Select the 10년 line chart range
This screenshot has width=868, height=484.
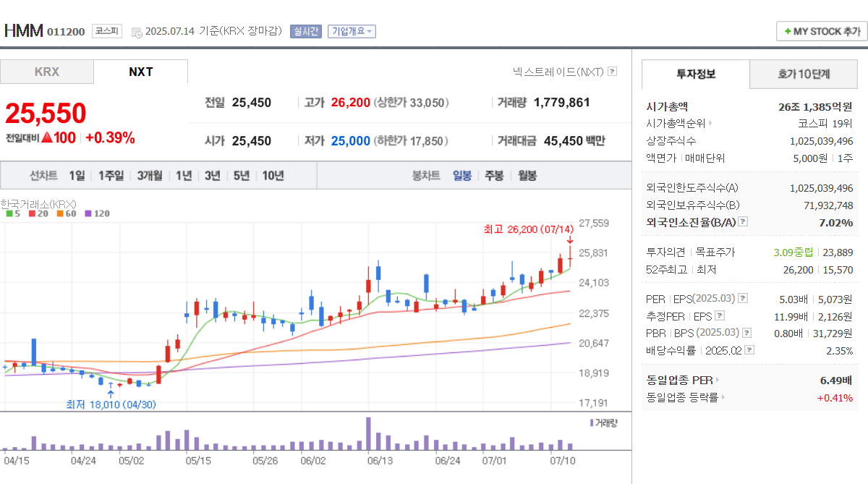click(273, 176)
